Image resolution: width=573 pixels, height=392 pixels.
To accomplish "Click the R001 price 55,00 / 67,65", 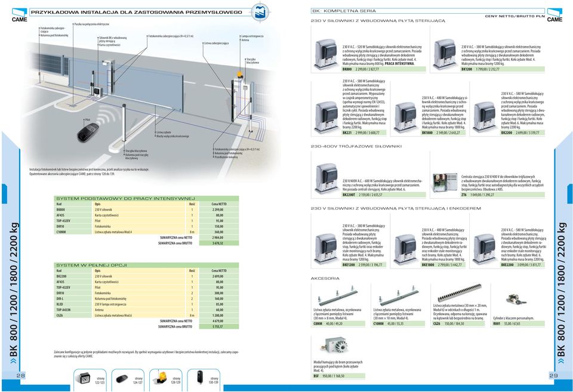I will pos(512,323).
